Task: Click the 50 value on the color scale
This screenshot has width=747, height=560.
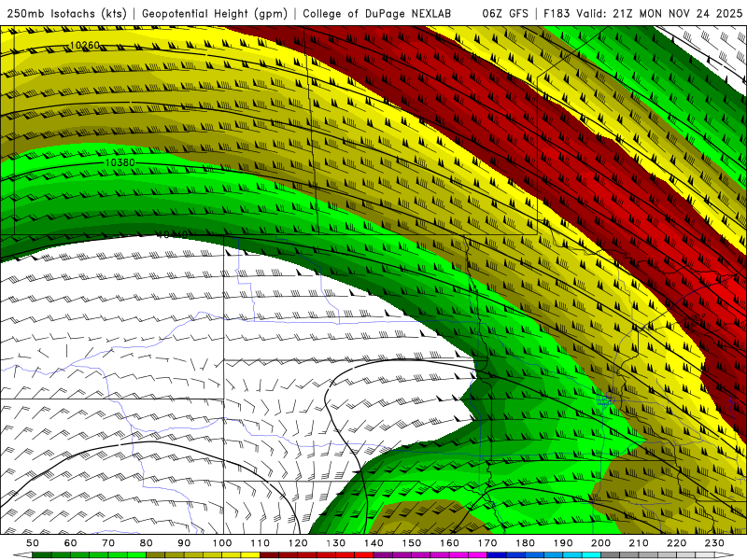Action: click(x=33, y=543)
